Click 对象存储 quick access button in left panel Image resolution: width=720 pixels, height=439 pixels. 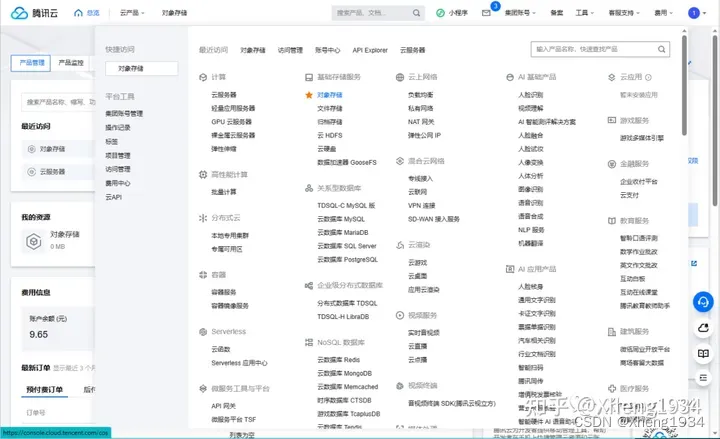141,68
